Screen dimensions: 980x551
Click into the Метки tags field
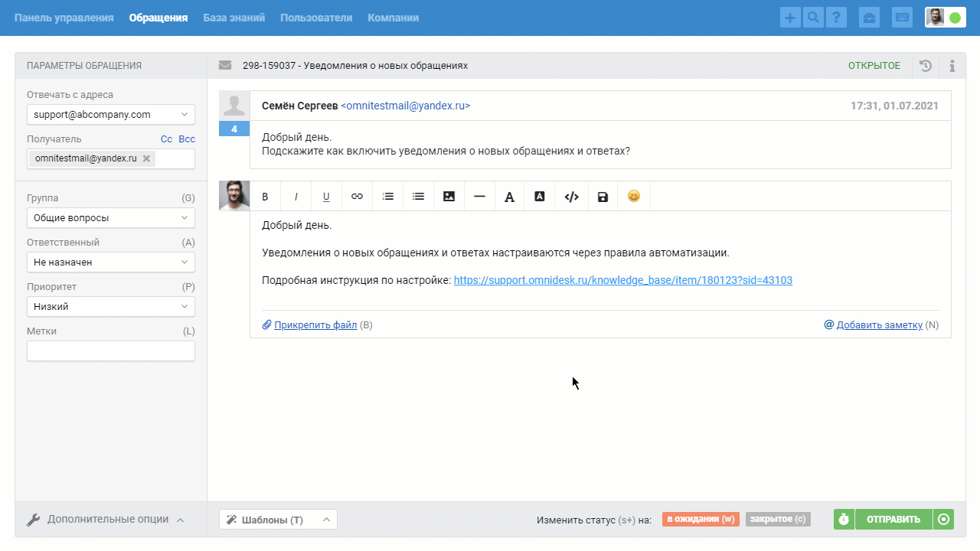click(111, 351)
